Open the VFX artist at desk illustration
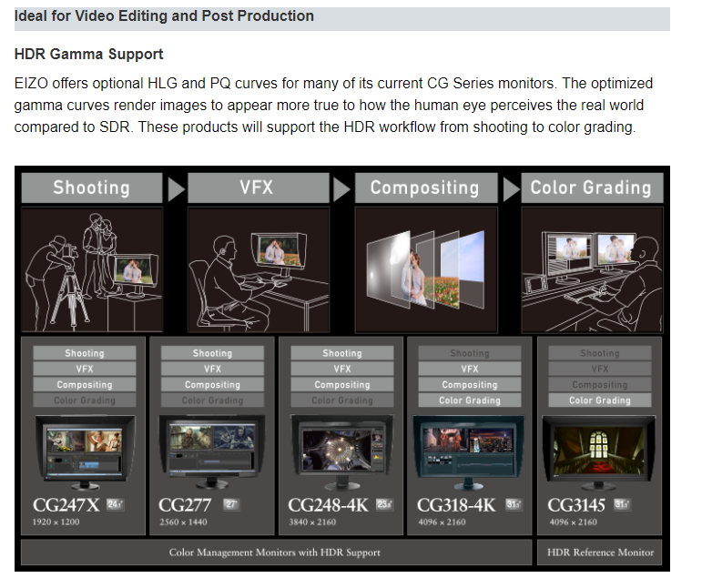 point(259,269)
